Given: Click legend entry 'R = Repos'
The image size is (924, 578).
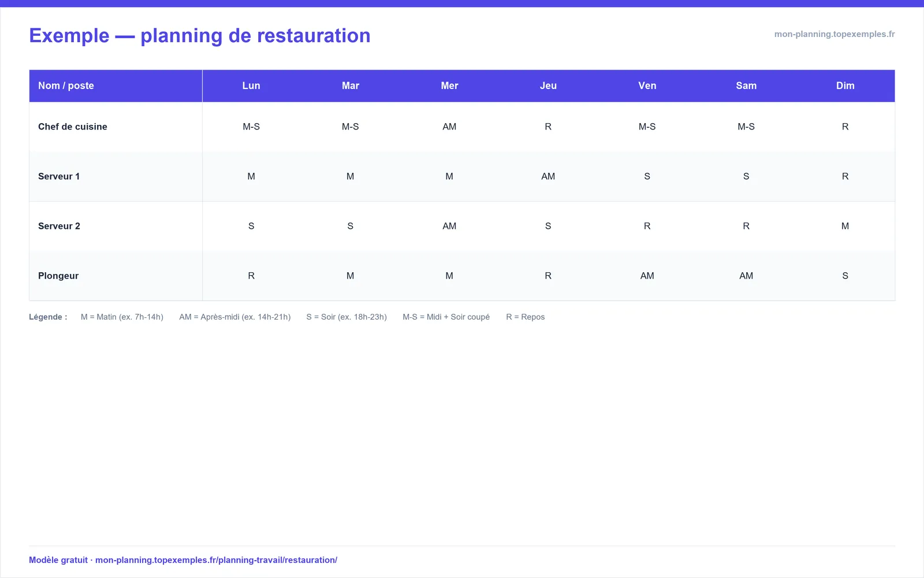Looking at the screenshot, I should point(526,317).
